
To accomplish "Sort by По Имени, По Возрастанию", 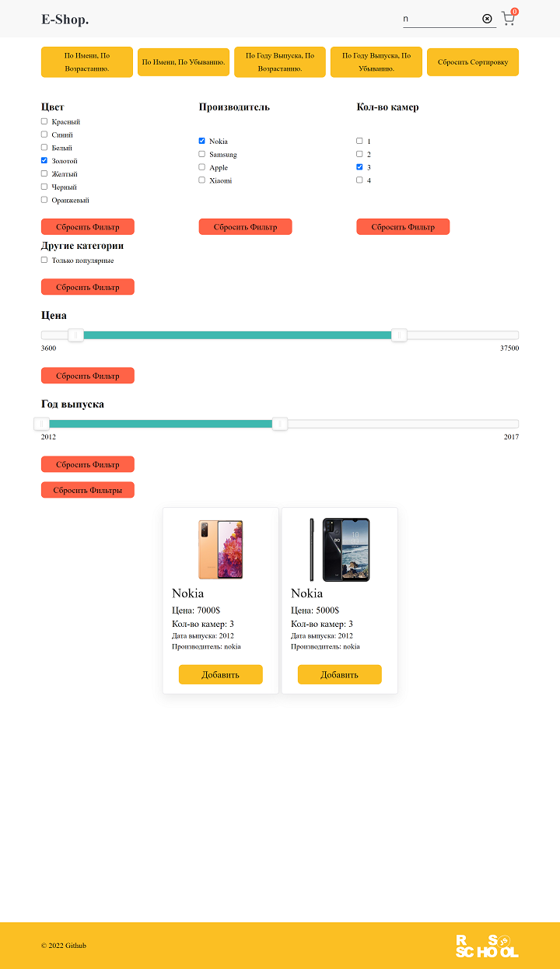I will point(86,61).
